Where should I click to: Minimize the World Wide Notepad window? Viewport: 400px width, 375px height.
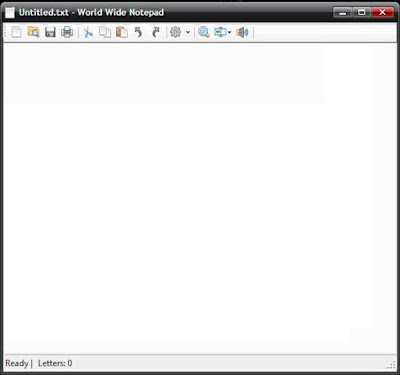click(342, 13)
